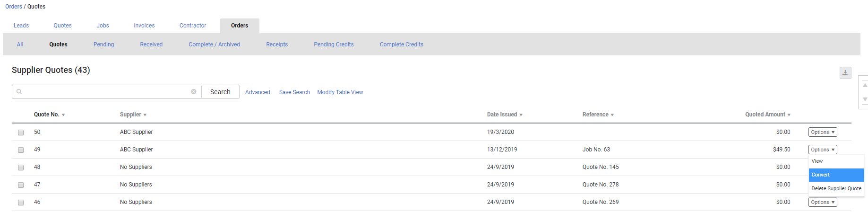
Task: Choose Convert from the options menu
Action: [836, 175]
